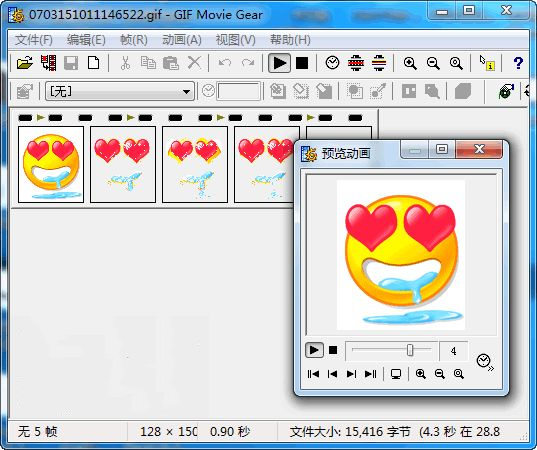Zoom out using the main toolbar magnifier
Screen dimensions: 537x450
[x=433, y=63]
